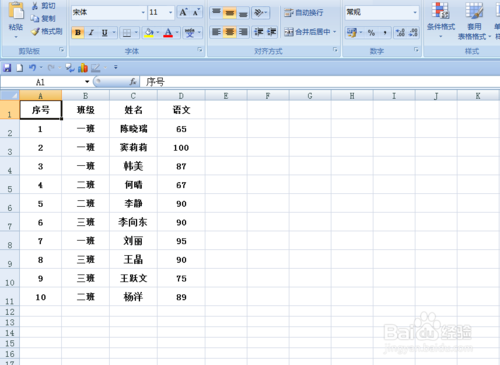This screenshot has height=365, width=500.
Task: Click the Increase Indent icon
Action: (x=271, y=32)
